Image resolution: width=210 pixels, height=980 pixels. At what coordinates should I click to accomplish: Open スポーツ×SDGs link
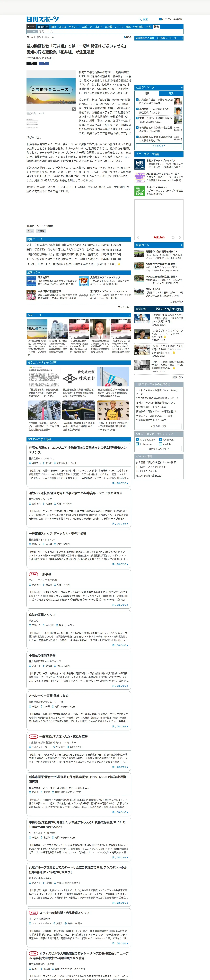pos(156,187)
